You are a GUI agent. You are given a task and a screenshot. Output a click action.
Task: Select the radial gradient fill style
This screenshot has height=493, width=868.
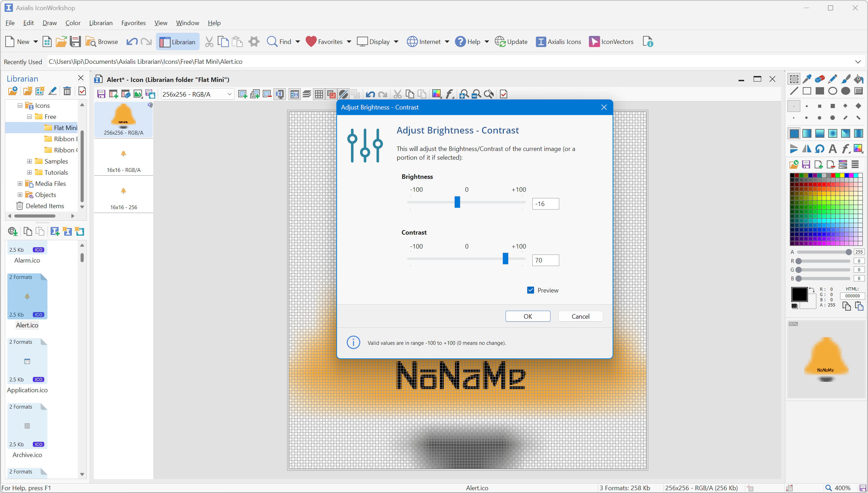point(833,134)
